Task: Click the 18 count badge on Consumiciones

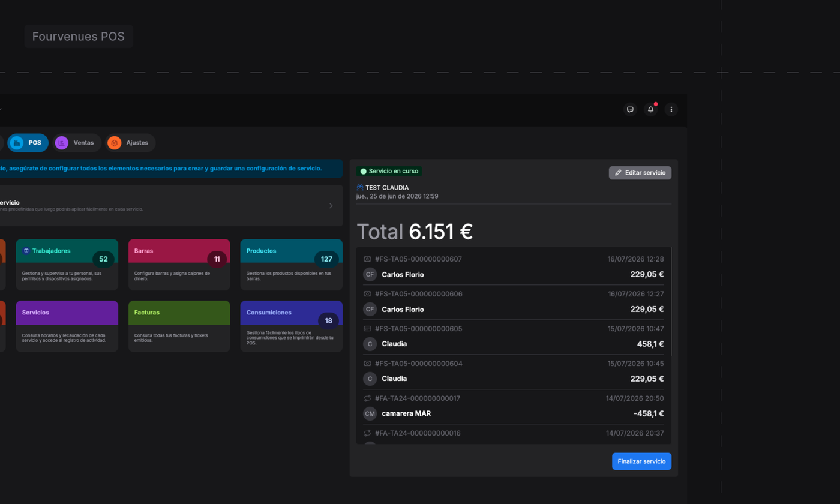Action: click(328, 321)
